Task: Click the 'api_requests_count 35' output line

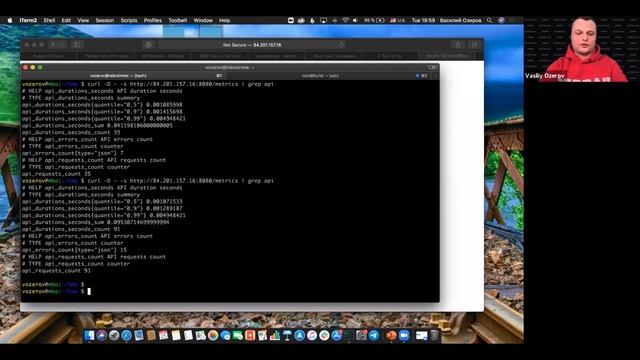Action: pos(56,174)
